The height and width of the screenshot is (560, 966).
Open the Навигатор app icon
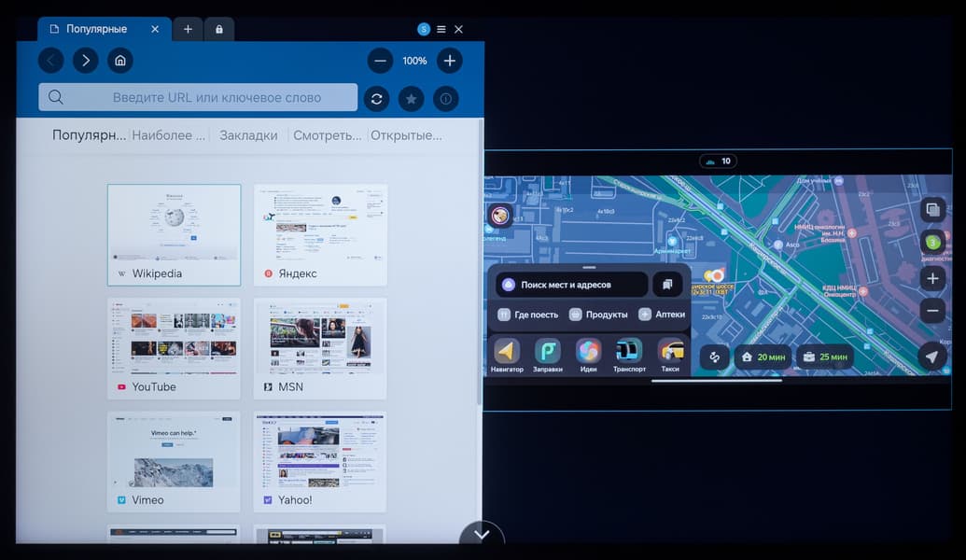click(x=507, y=356)
